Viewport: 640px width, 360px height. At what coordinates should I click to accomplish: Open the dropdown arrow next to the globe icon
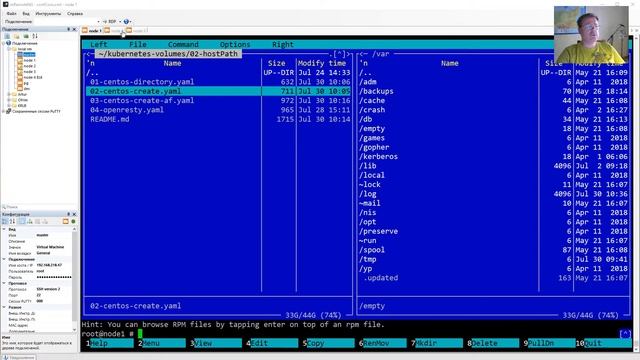pos(130,21)
